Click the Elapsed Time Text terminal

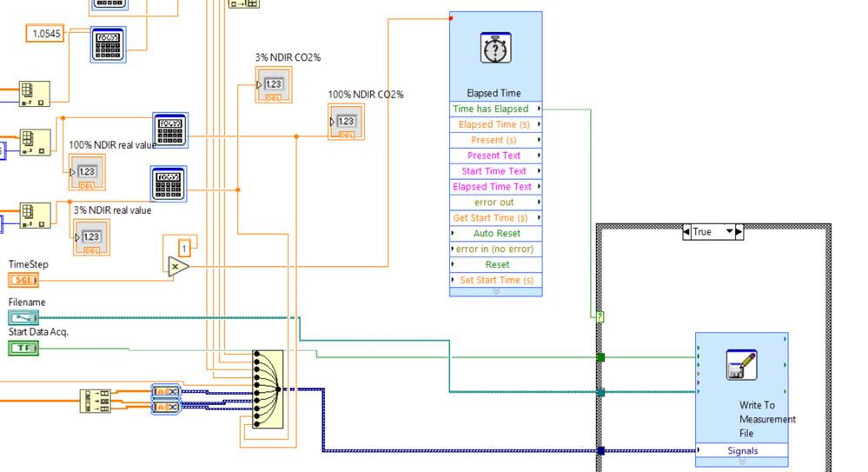pyautogui.click(x=496, y=187)
